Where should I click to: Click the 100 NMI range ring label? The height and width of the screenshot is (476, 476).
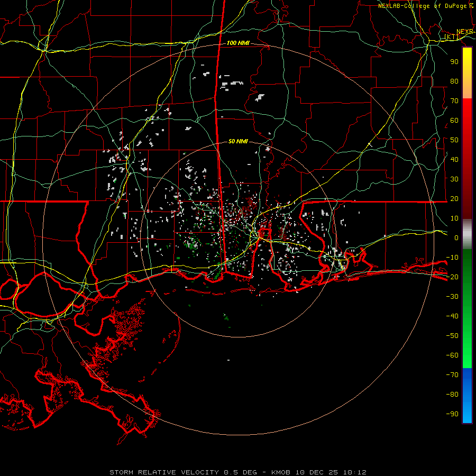(238, 43)
